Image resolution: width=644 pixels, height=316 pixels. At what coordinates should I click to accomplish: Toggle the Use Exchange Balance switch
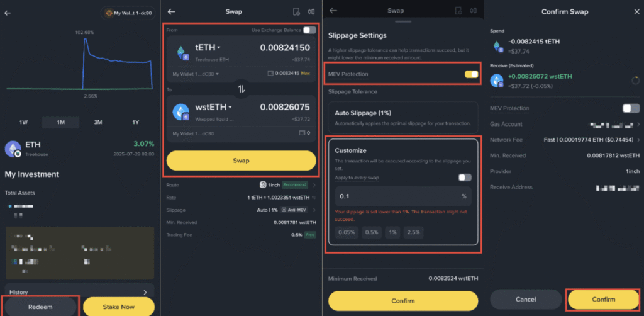tap(309, 30)
